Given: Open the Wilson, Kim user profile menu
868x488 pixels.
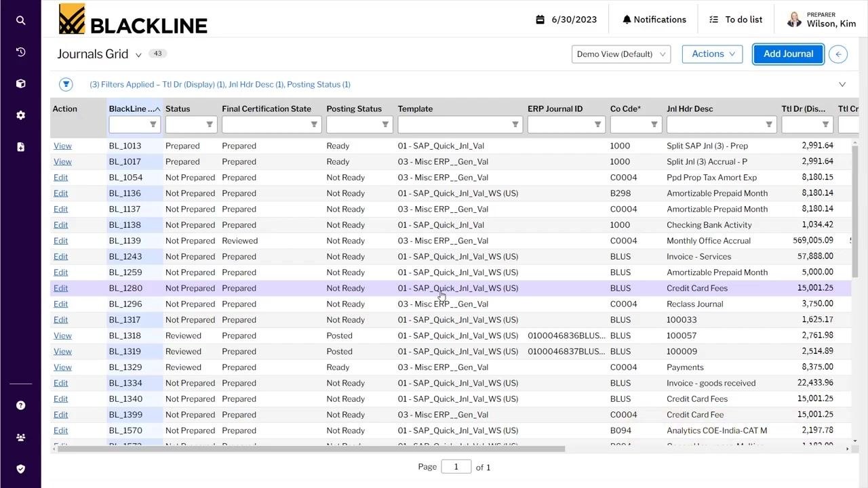Looking at the screenshot, I should click(x=821, y=20).
